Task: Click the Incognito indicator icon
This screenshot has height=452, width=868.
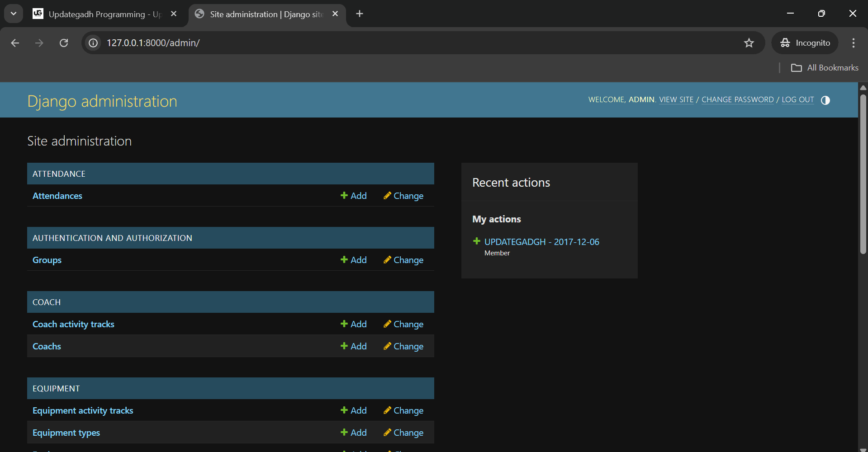Action: coord(785,42)
